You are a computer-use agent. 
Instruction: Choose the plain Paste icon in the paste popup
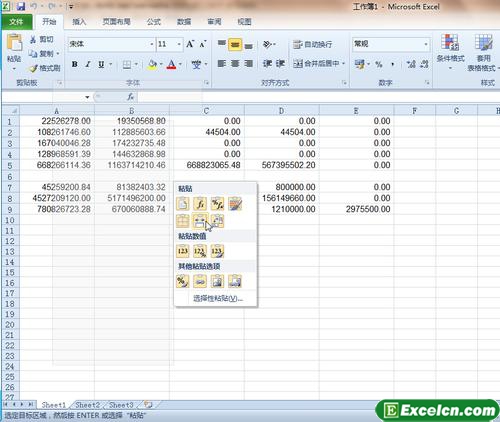(x=183, y=204)
